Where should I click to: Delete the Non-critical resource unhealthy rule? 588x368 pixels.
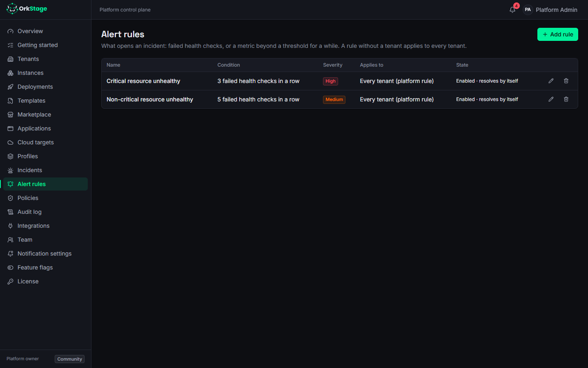click(x=566, y=99)
